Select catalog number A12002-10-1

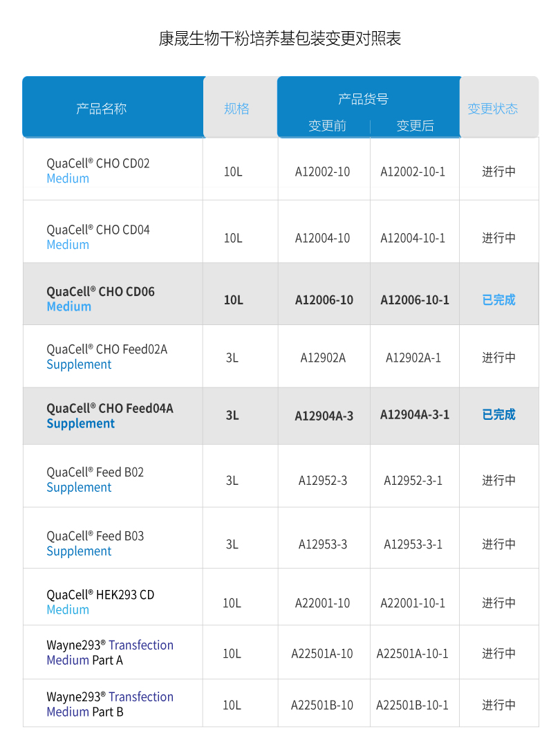(413, 172)
